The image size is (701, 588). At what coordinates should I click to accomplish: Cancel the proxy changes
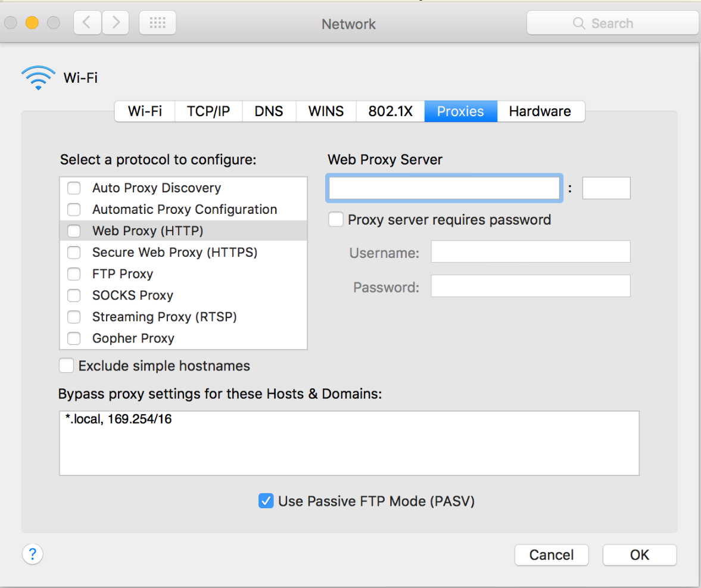click(x=551, y=555)
